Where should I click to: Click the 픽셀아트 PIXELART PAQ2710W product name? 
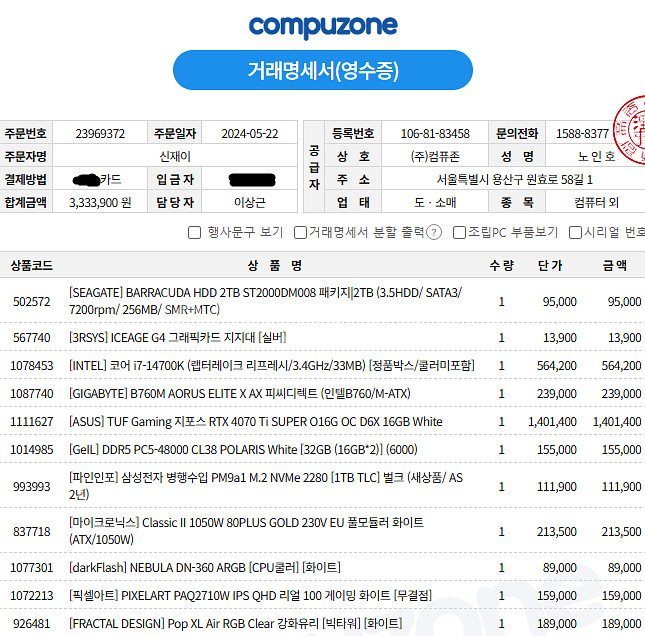[250, 596]
